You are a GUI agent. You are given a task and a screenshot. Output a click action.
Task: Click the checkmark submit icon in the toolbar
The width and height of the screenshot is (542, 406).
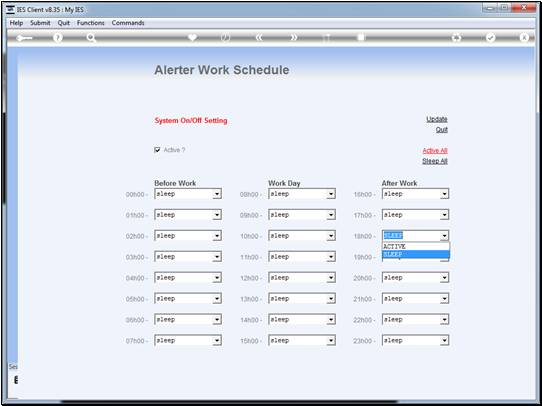(x=490, y=38)
